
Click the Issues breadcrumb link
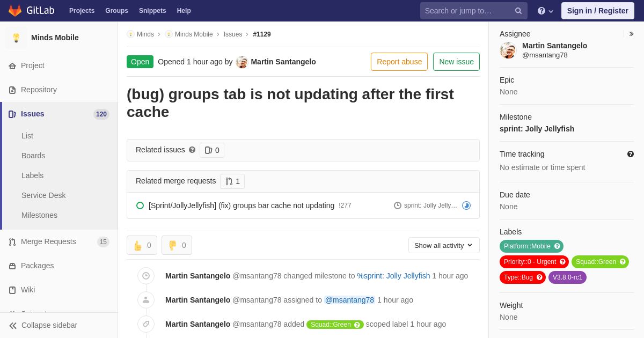pos(233,34)
